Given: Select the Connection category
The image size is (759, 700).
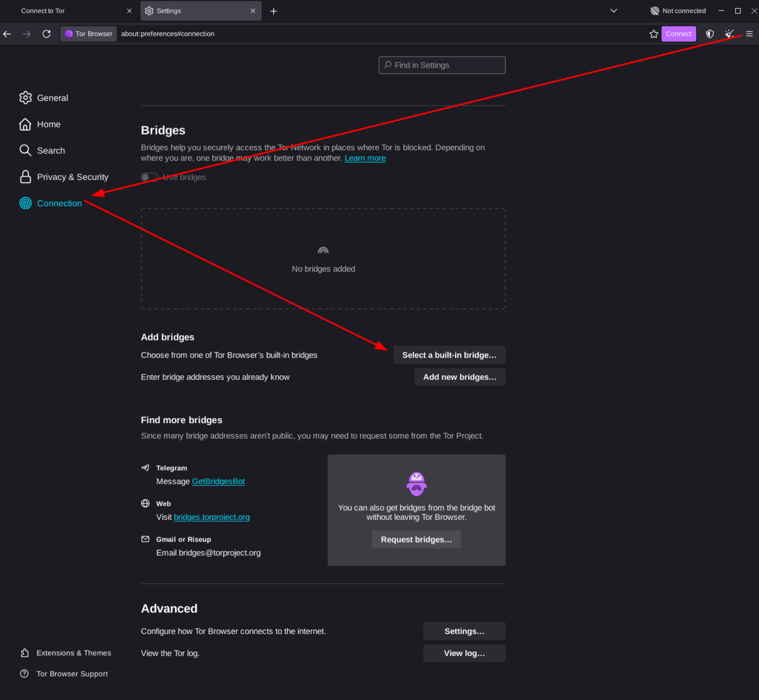Looking at the screenshot, I should [51, 203].
